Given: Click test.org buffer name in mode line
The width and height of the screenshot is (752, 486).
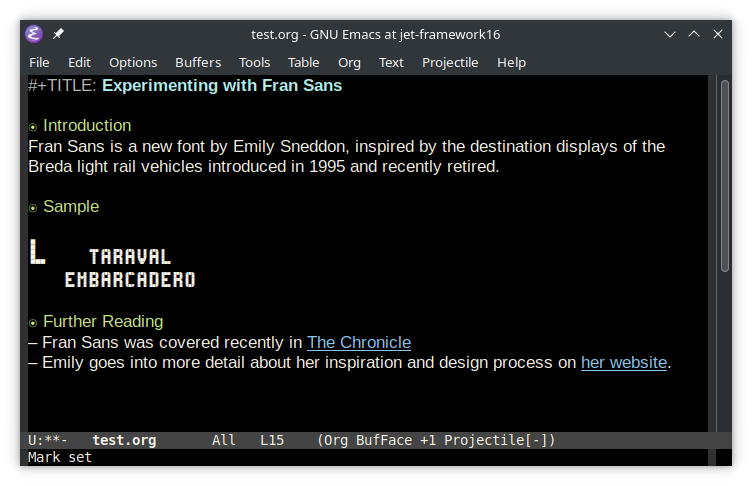Looking at the screenshot, I should (x=124, y=440).
